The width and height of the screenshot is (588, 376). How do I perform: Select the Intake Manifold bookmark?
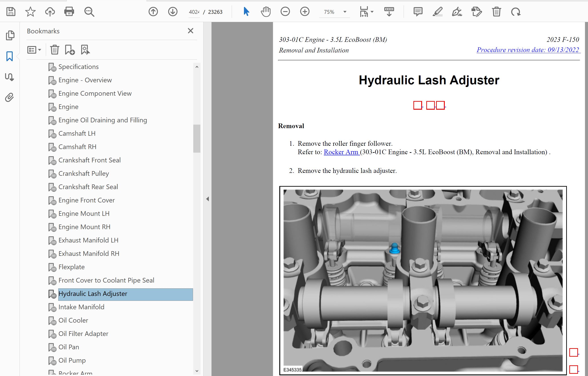(81, 307)
